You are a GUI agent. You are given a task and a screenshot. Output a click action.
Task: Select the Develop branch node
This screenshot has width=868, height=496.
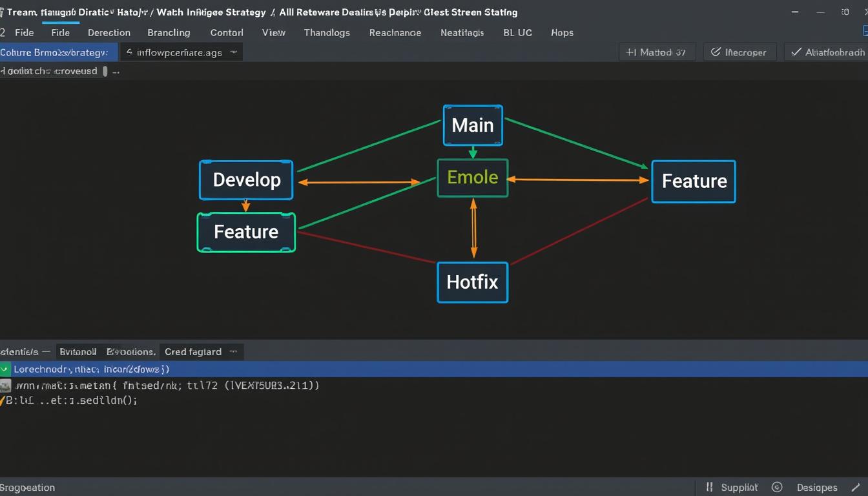pos(246,180)
